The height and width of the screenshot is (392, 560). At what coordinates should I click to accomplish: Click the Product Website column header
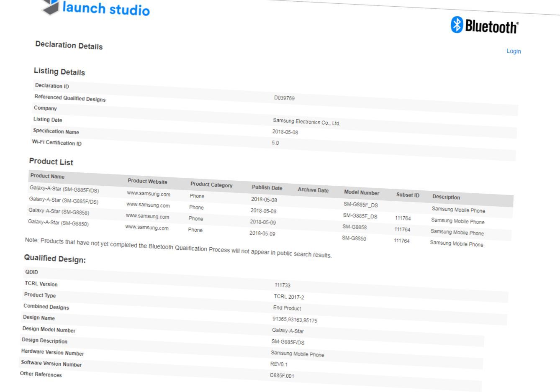[147, 181]
